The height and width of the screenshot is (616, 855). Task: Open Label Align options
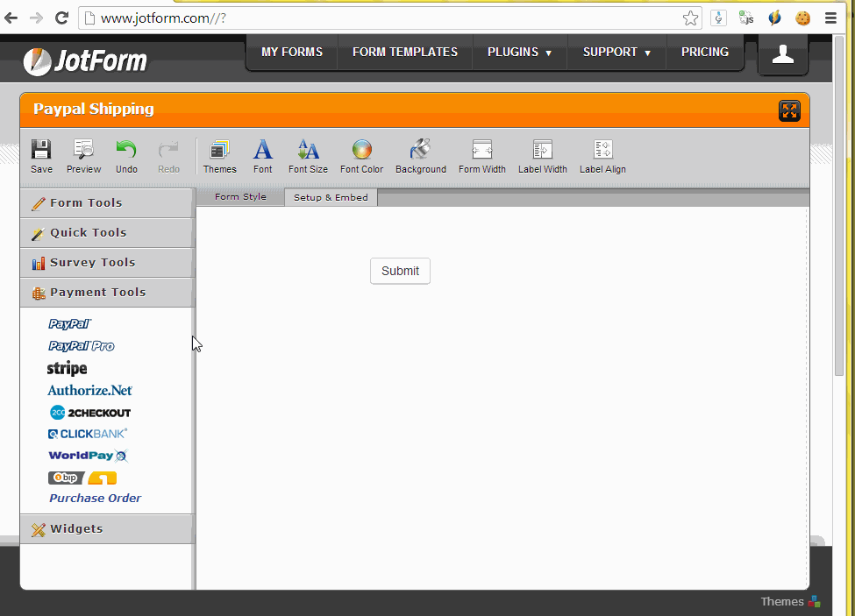pos(602,151)
